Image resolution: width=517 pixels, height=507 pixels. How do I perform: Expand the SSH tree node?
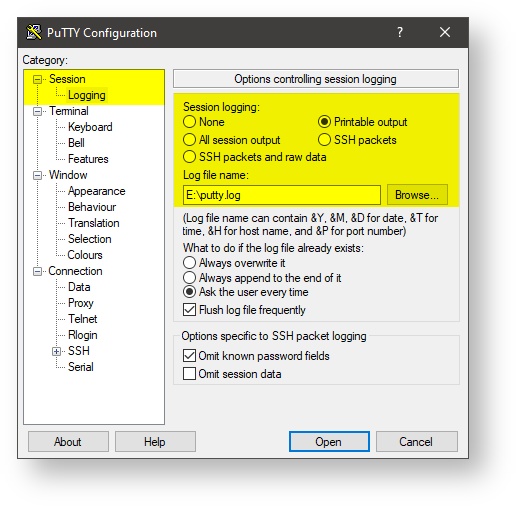(x=57, y=351)
